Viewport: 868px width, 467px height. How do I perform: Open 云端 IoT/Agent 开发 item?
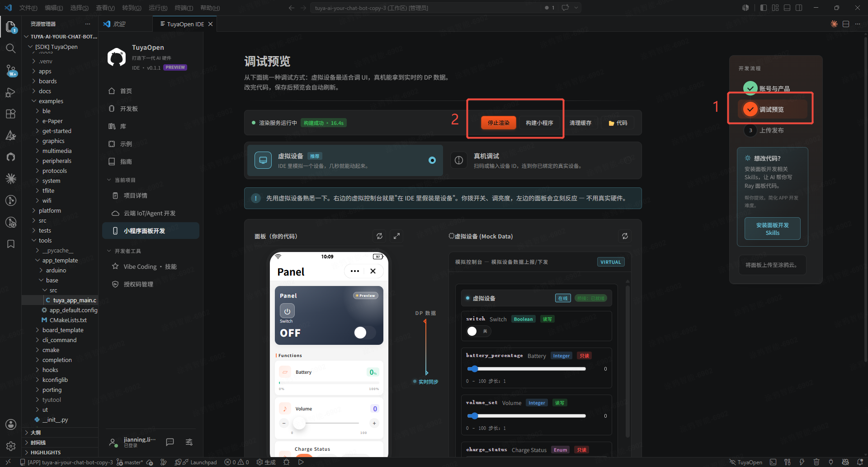[151, 213]
